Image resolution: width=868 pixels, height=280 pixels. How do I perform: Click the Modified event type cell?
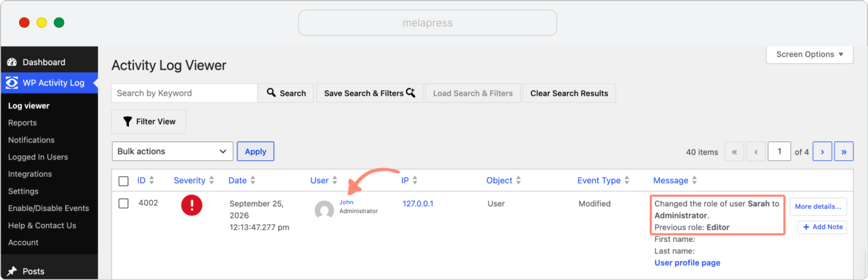[x=594, y=204]
